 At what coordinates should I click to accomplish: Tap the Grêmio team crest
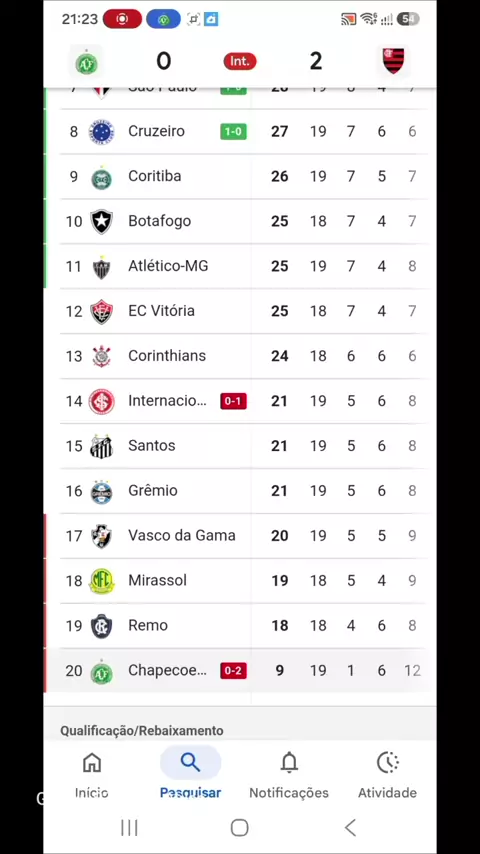point(101,491)
